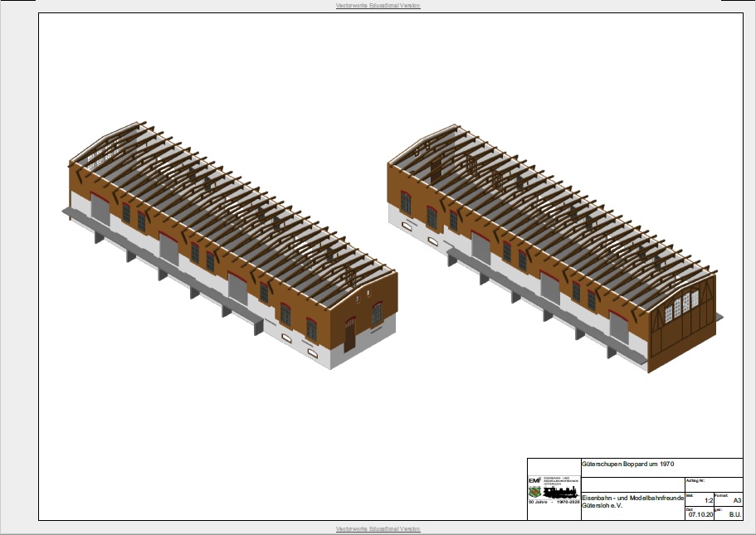The image size is (756, 535).
Task: Click the left goods shed drawing
Action: (x=231, y=246)
